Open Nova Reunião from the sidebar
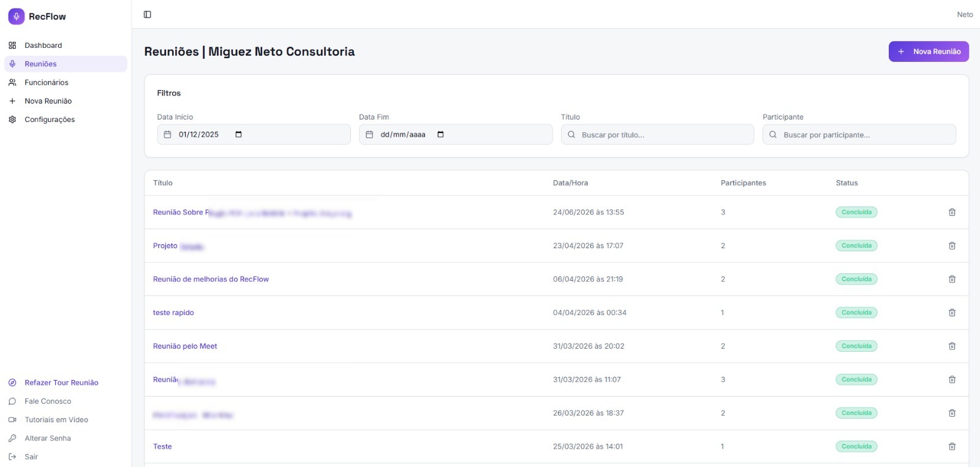Screen dimensions: 980x467 66,101
